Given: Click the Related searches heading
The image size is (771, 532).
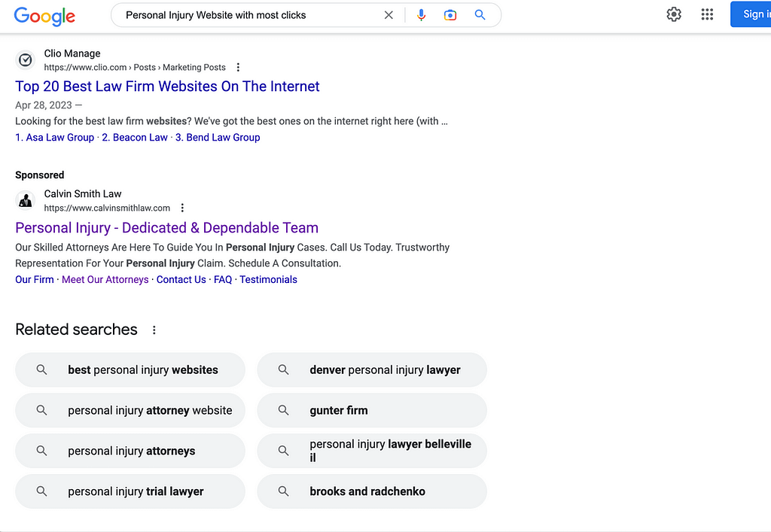Looking at the screenshot, I should 76,329.
